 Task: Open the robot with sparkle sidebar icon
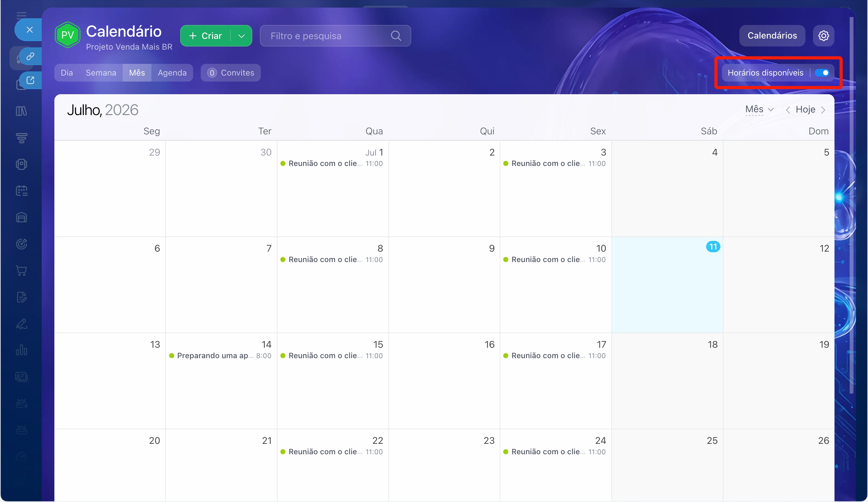[21, 403]
